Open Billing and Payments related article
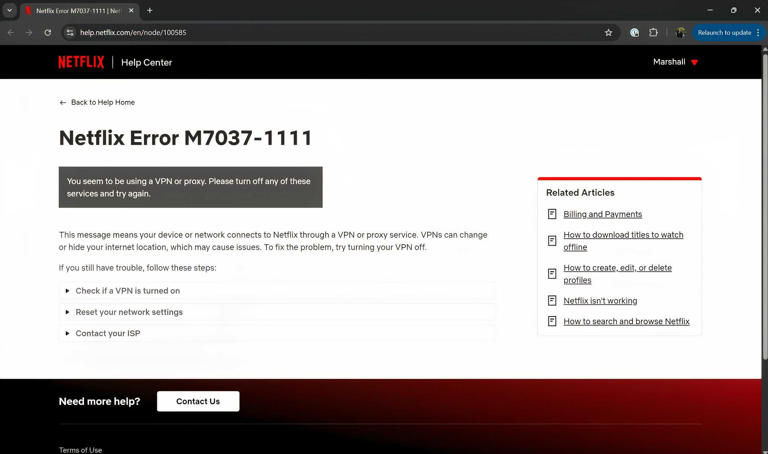This screenshot has width=768, height=454. pos(602,214)
